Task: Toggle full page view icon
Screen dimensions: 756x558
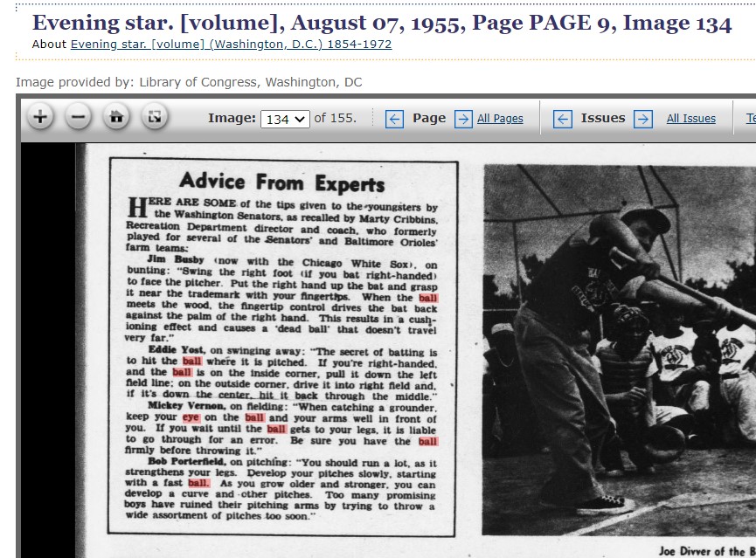Action: click(155, 117)
